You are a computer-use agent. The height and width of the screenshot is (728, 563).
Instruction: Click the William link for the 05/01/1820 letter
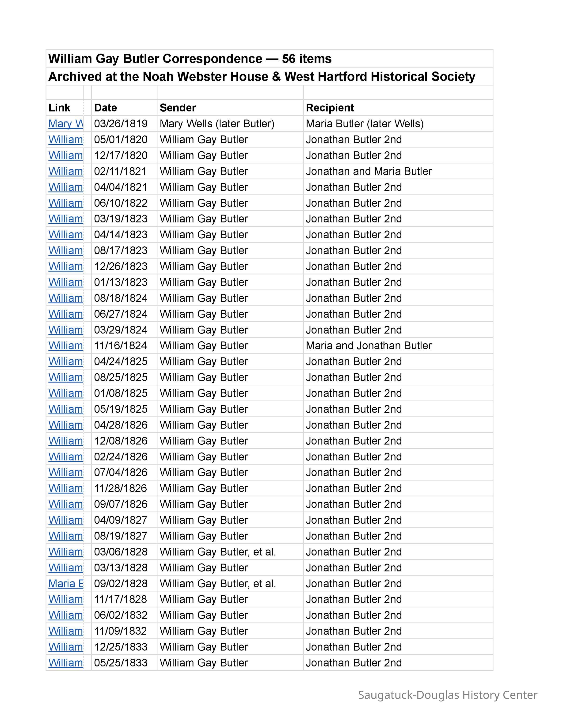(66, 140)
